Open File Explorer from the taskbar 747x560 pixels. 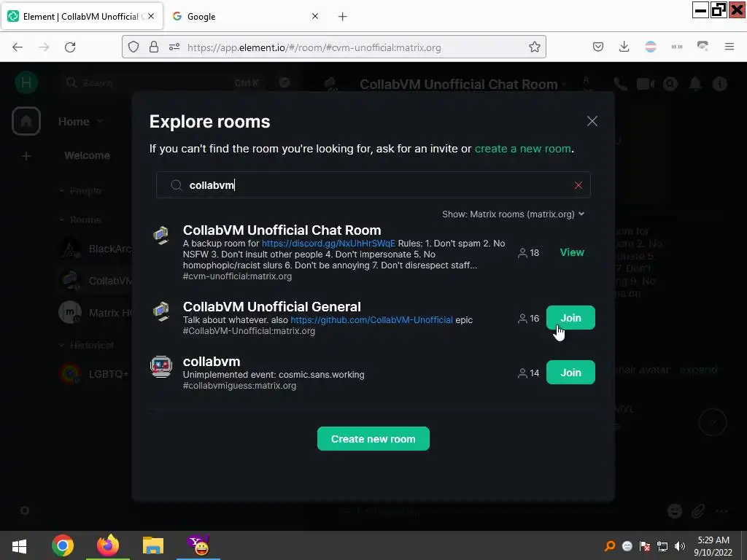153,545
